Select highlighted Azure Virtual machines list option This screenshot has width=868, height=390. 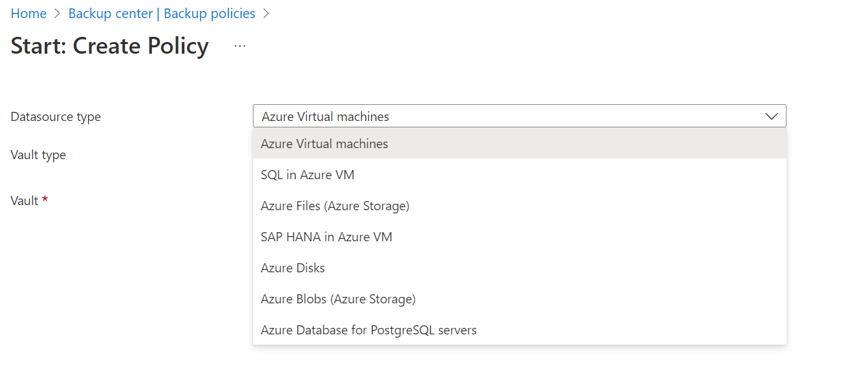[324, 144]
